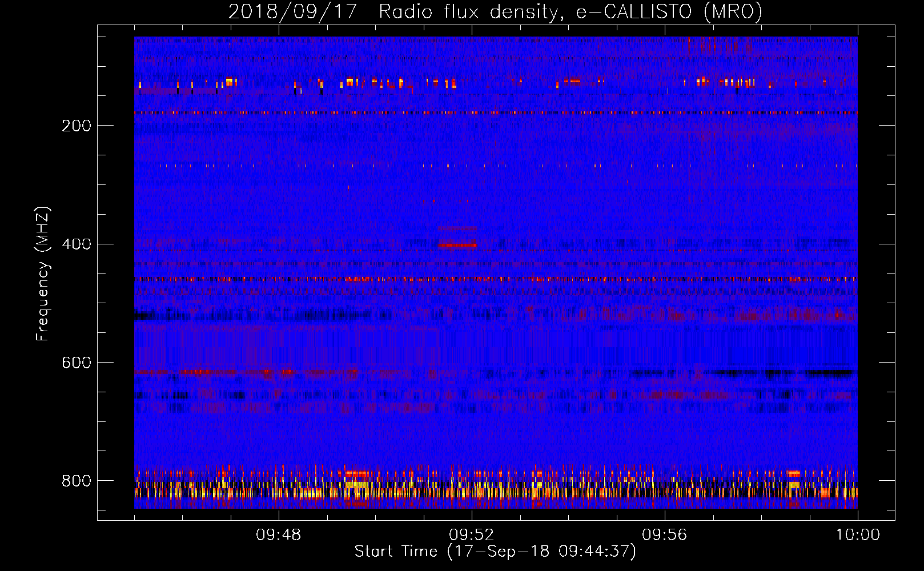Click the 800 frequency tick label
This screenshot has width=924, height=571.
77,481
